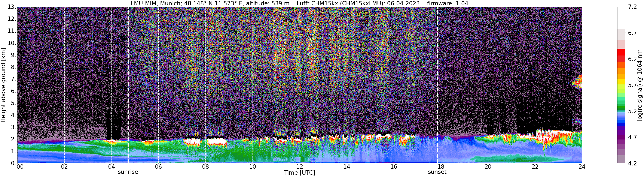644x177 pixels.
Task: Select the 'sunset' label below the axis
Action: (x=437, y=172)
